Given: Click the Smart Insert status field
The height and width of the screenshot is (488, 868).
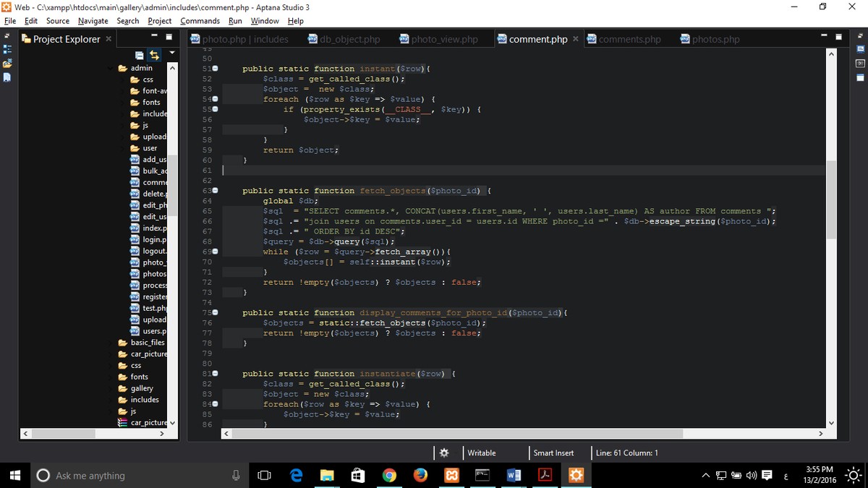Looking at the screenshot, I should (x=553, y=453).
